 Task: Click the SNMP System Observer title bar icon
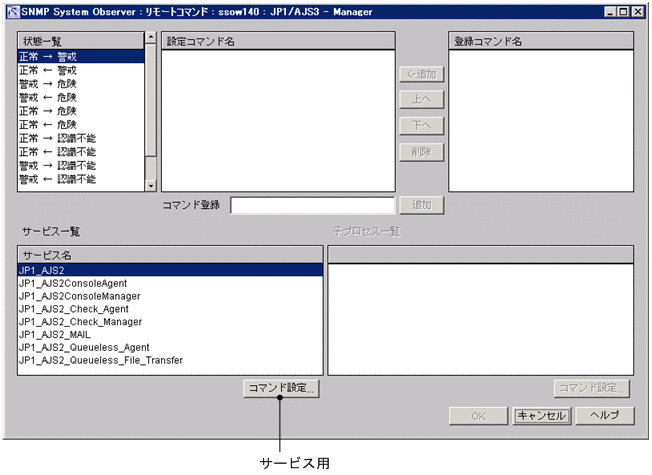point(13,12)
